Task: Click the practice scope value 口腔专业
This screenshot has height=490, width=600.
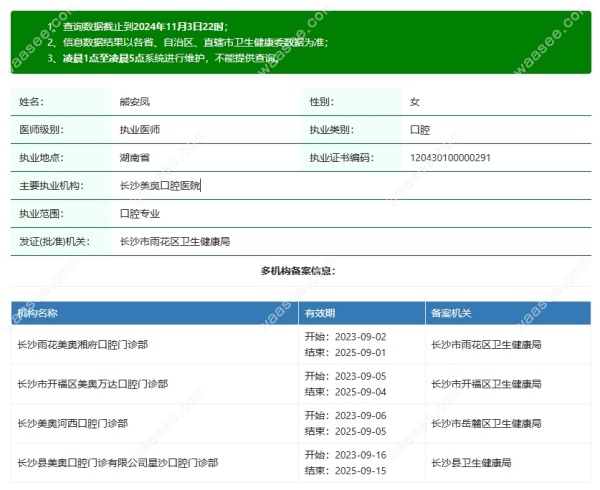Action: point(140,213)
